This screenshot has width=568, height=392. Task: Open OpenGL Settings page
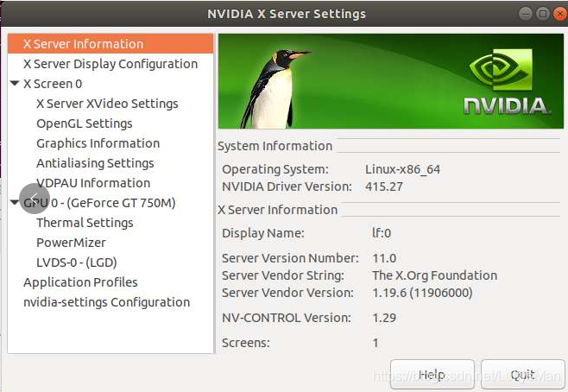pyautogui.click(x=85, y=123)
